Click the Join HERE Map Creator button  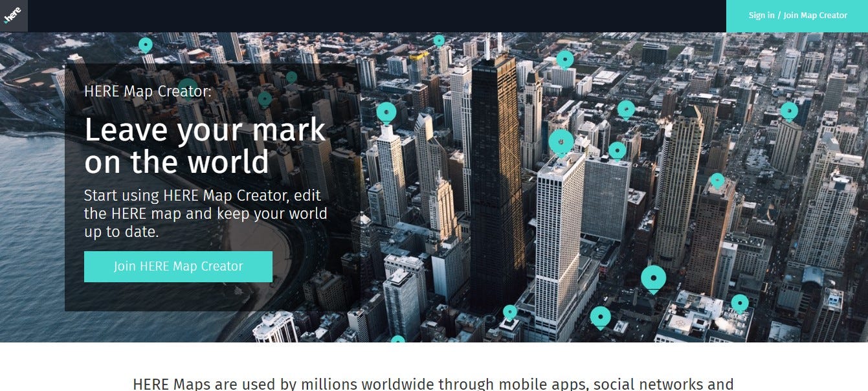coord(178,266)
